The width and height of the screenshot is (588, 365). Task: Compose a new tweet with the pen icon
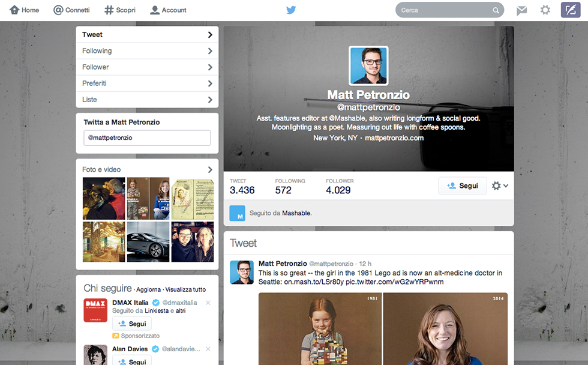(569, 10)
